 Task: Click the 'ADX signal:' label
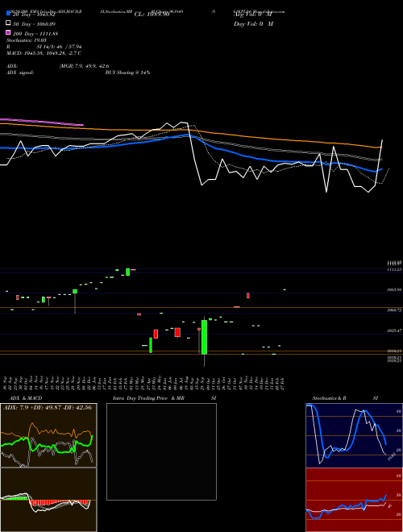(20, 73)
